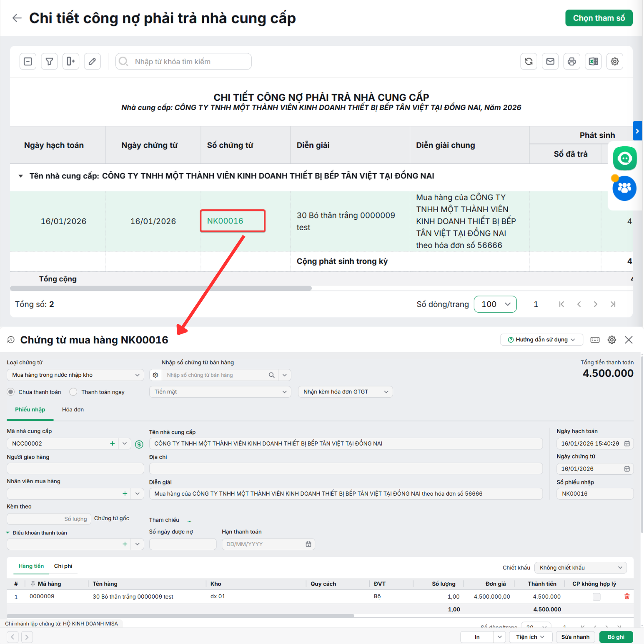The height and width of the screenshot is (644, 644).
Task: Select the Thanh toán ngay radio option
Action: pyautogui.click(x=73, y=392)
